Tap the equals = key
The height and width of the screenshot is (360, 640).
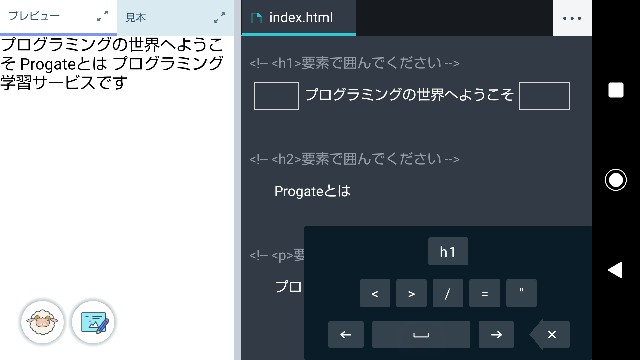484,293
